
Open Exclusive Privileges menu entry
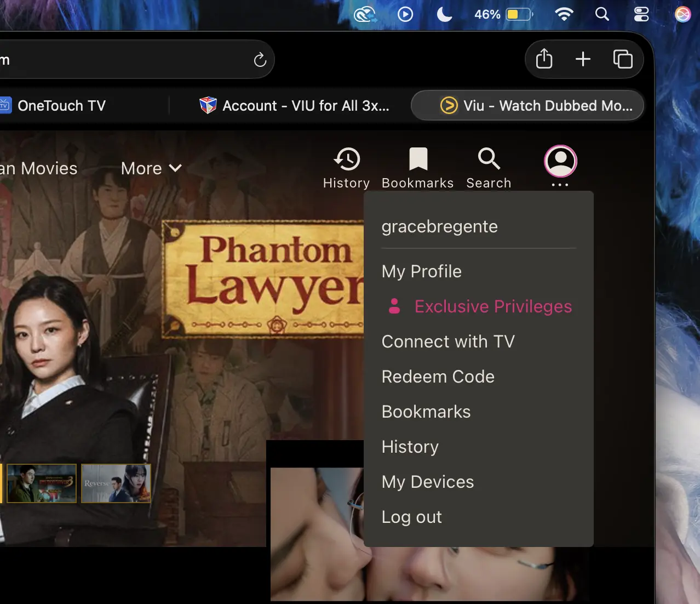click(480, 306)
